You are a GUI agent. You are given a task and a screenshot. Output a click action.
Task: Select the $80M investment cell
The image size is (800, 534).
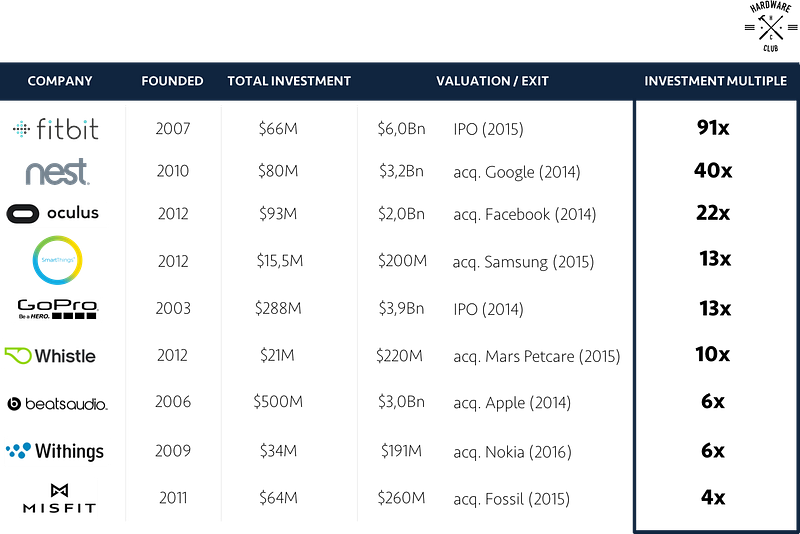pyautogui.click(x=278, y=171)
